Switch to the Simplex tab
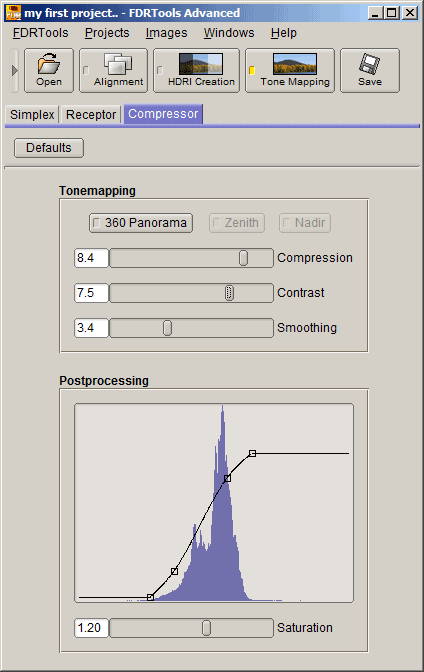Image resolution: width=424 pixels, height=672 pixels. click(32, 115)
